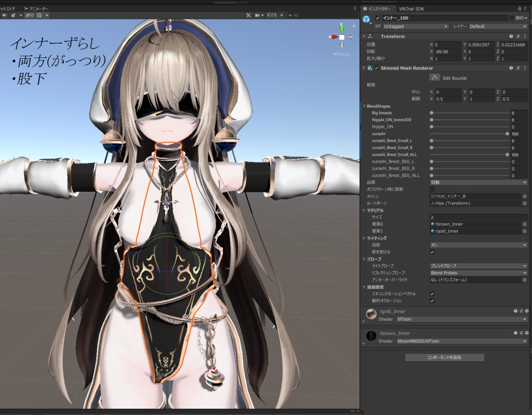
Task: Open Transform component help icon
Action: (511, 36)
